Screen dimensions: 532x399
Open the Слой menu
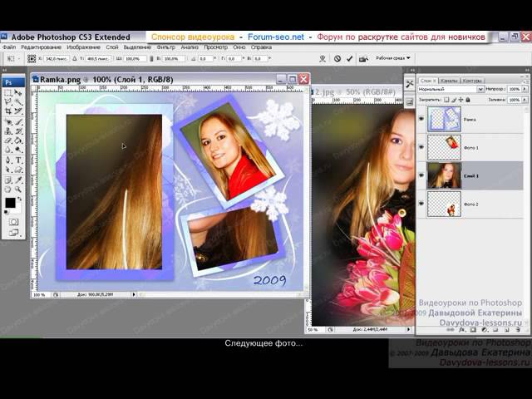click(x=112, y=47)
